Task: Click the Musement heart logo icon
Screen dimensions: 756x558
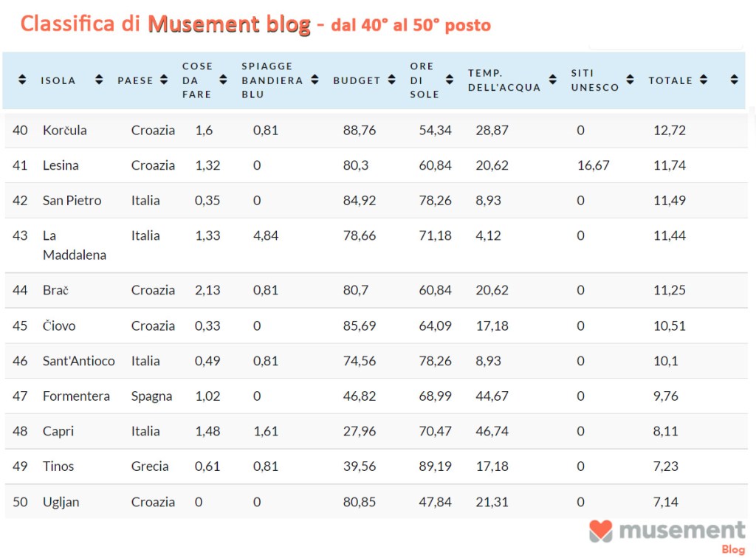Action: pos(601,531)
